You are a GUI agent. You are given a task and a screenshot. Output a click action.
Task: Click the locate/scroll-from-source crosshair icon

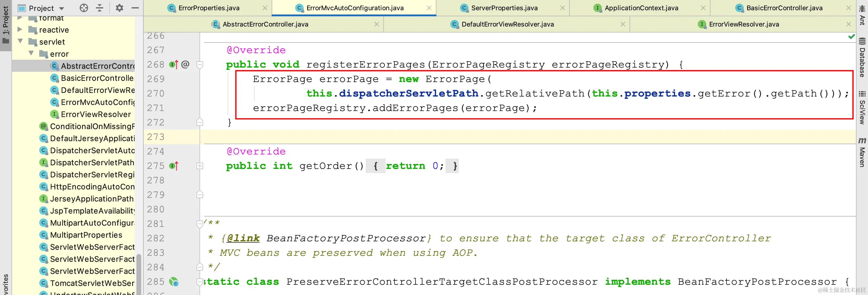click(84, 8)
